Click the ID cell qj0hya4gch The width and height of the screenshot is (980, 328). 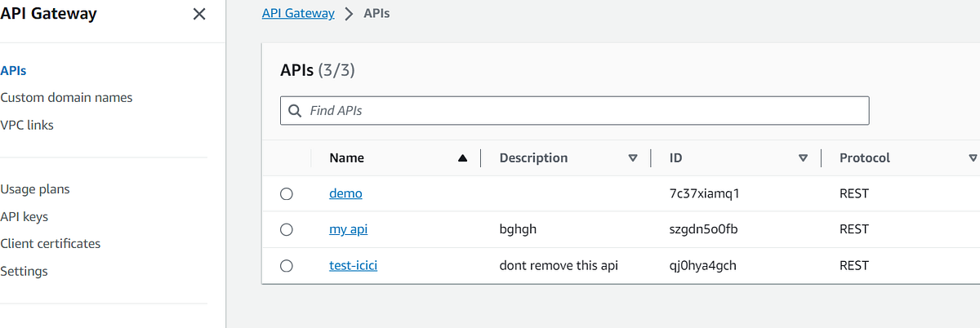pyautogui.click(x=703, y=266)
